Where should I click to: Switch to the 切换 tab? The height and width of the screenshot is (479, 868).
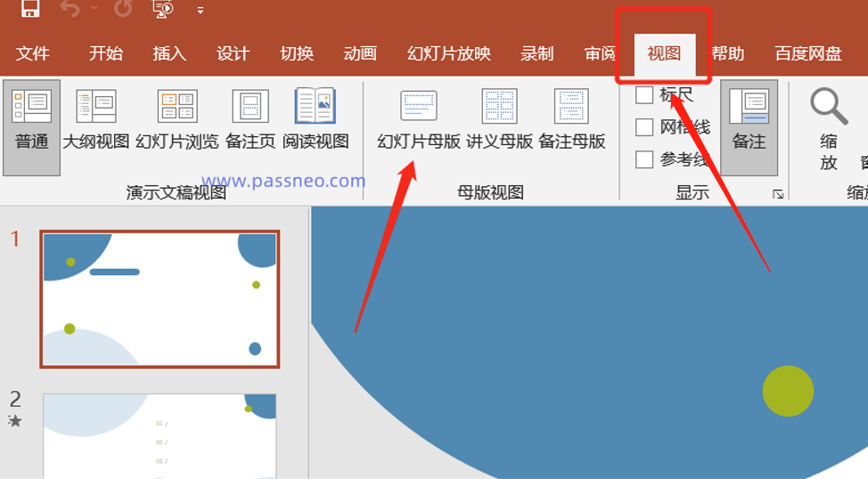click(297, 53)
